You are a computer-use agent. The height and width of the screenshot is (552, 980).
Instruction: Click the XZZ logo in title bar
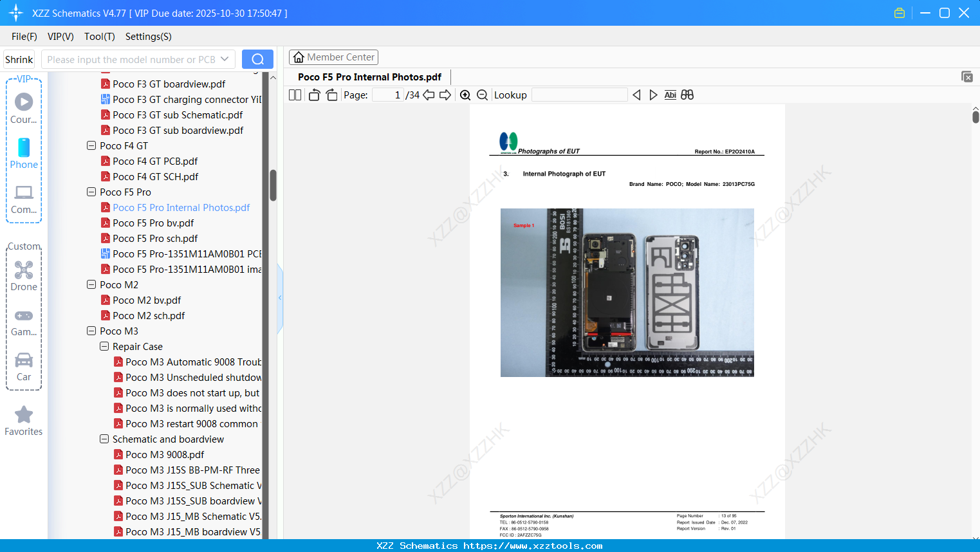[x=16, y=13]
